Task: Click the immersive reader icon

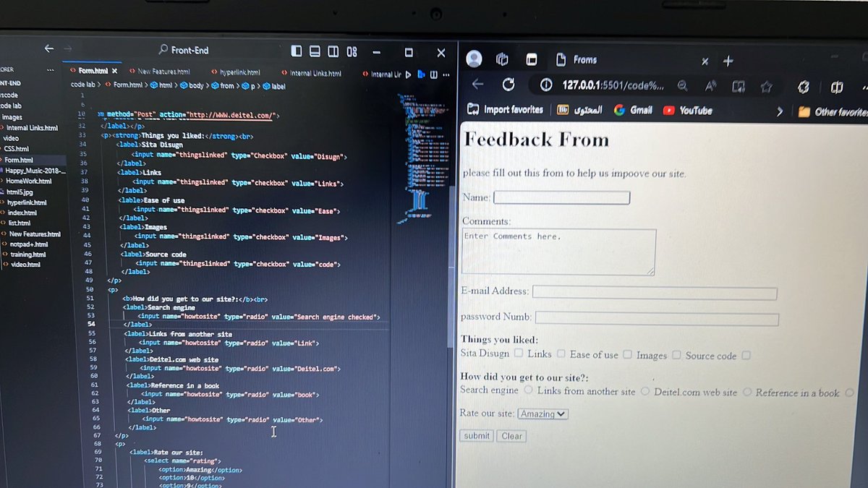Action: click(x=739, y=87)
